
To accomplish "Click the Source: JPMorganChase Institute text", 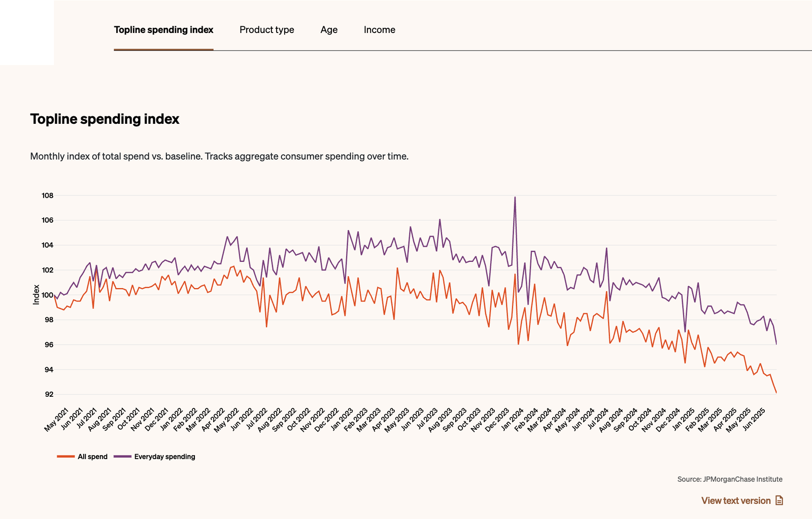I will tap(729, 479).
